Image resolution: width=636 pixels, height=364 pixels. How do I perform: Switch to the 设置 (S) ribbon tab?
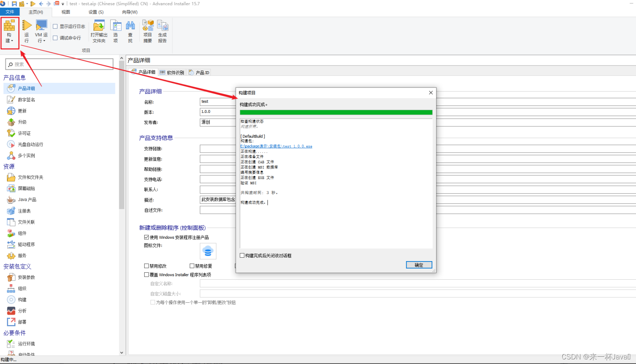(x=96, y=12)
